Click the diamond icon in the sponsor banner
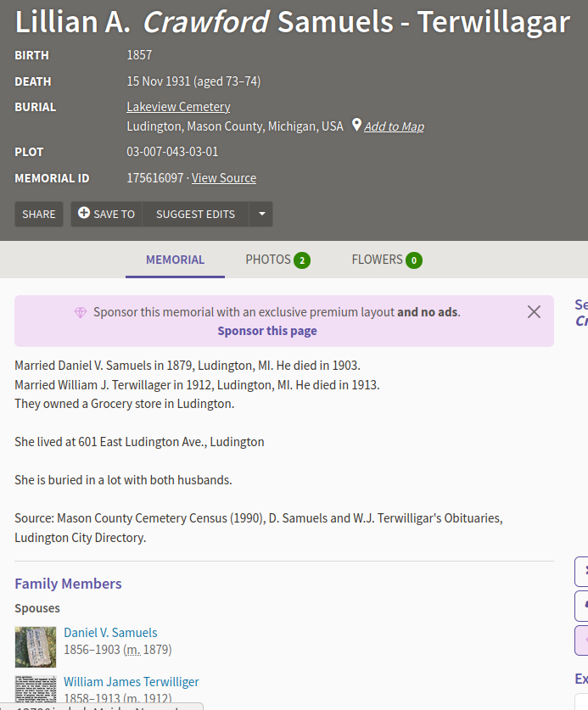Screen dimensions: 588x710 pyautogui.click(x=81, y=312)
